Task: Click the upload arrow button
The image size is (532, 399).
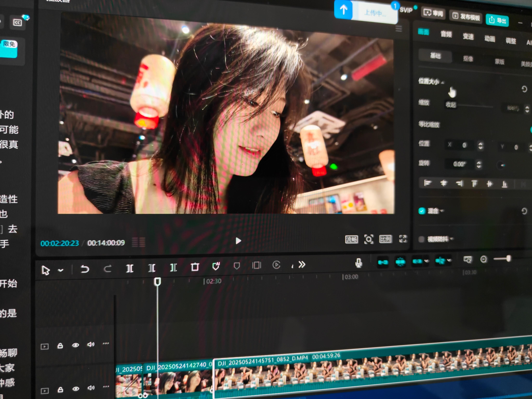Action: pyautogui.click(x=343, y=10)
